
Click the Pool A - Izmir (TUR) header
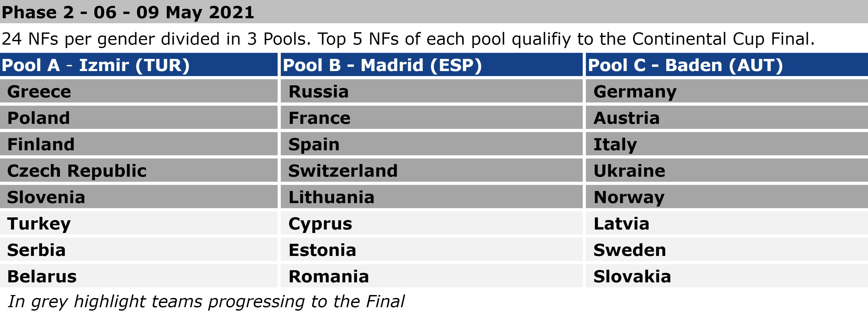[x=138, y=65]
